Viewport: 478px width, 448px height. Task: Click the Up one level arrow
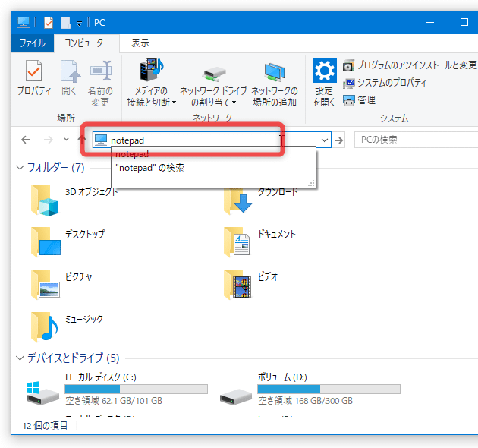click(81, 140)
